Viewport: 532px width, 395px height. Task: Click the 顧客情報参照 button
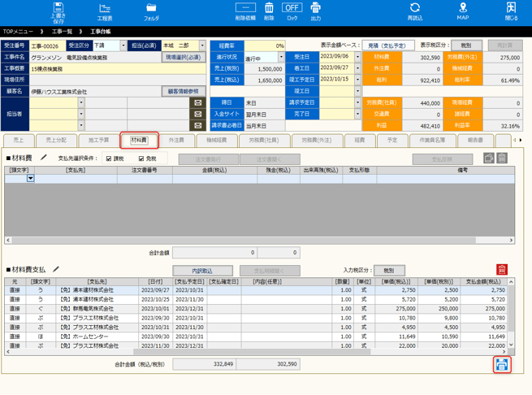coord(184,91)
